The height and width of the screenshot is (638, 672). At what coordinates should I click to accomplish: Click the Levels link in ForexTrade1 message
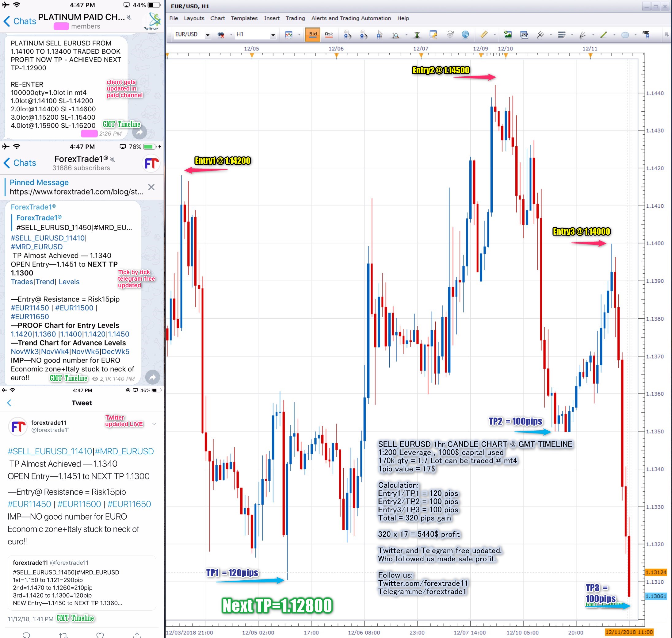pyautogui.click(x=69, y=282)
